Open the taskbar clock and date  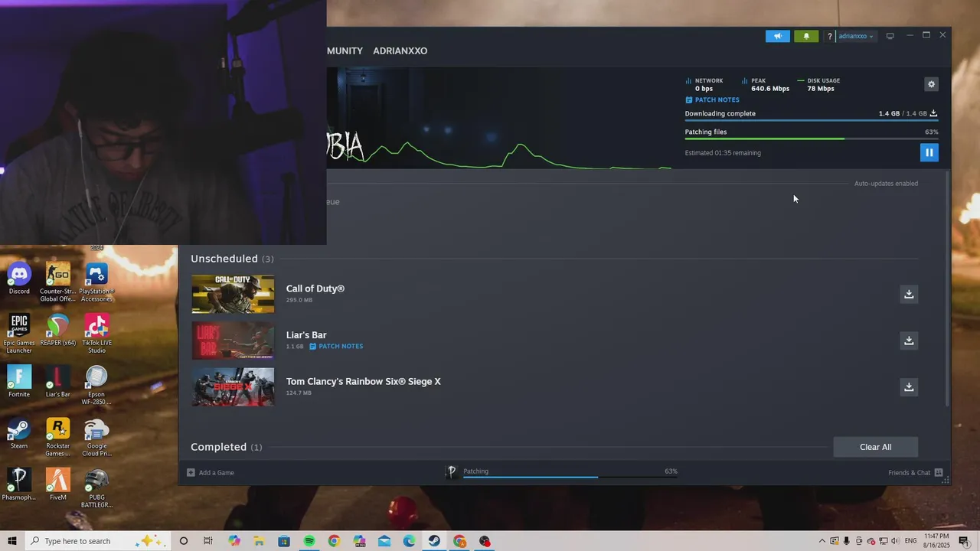[x=937, y=541]
